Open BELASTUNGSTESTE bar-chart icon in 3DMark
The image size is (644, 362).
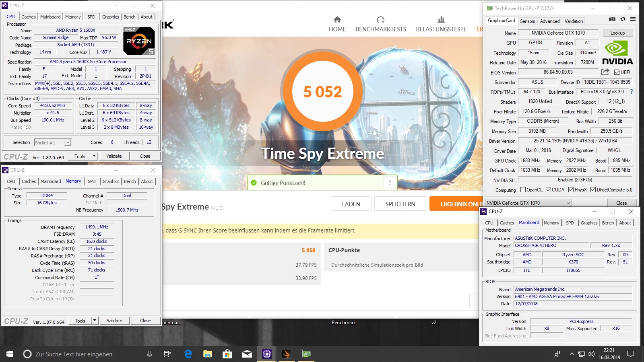441,19
